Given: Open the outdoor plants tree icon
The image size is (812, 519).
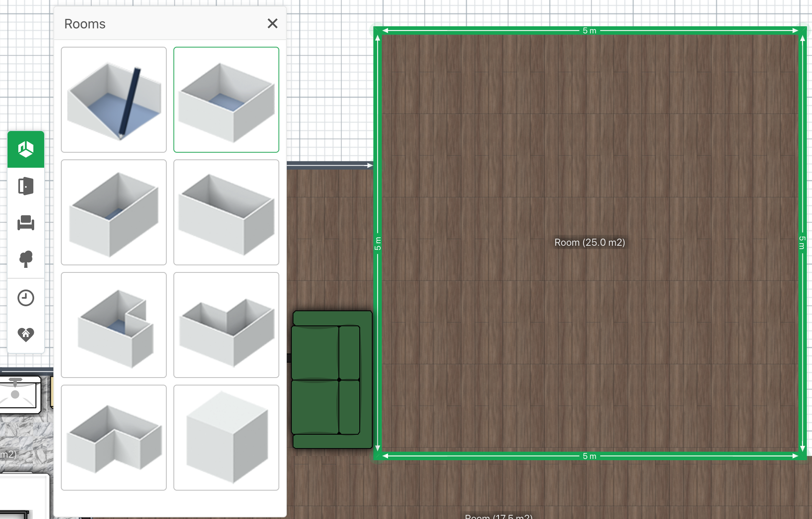Looking at the screenshot, I should (26, 259).
